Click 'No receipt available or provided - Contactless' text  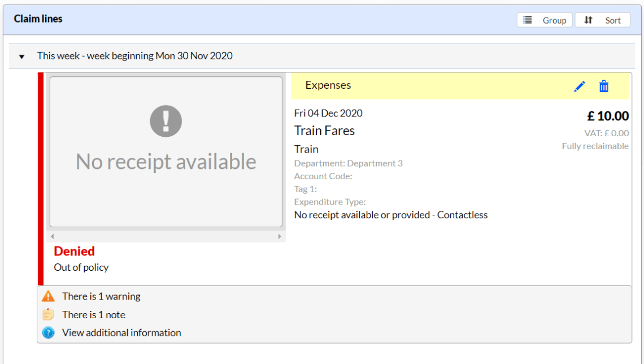click(391, 215)
